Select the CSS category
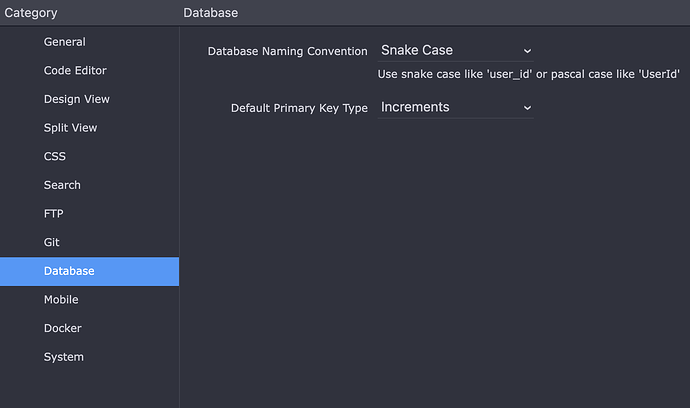 point(89,156)
